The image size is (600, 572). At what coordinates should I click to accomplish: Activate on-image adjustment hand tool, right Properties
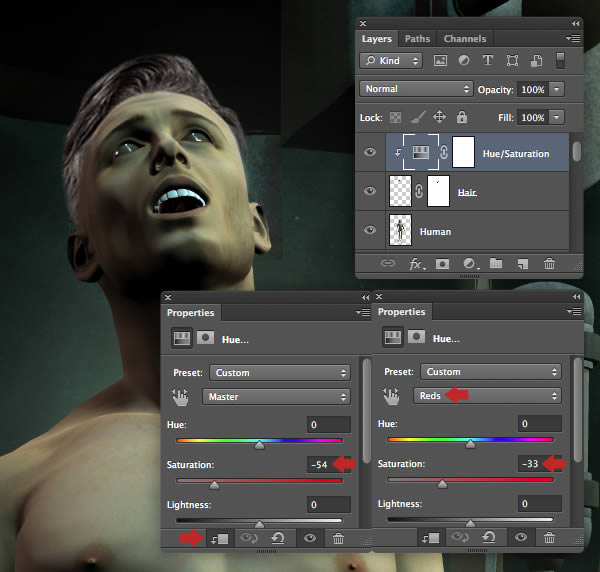[x=391, y=396]
